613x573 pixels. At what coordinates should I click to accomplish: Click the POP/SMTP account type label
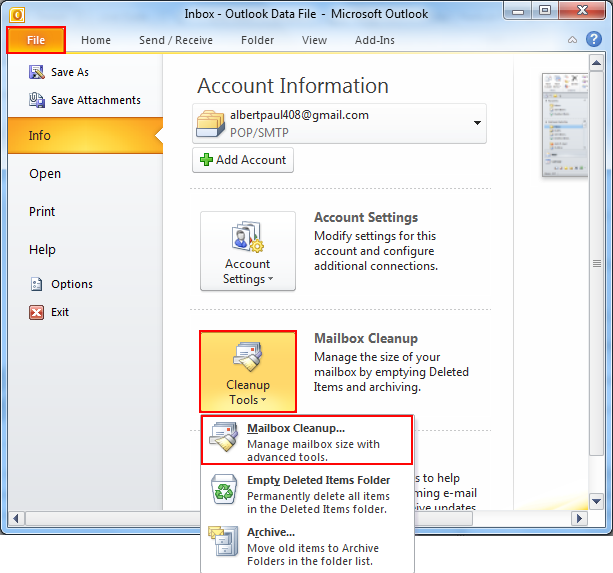click(259, 133)
